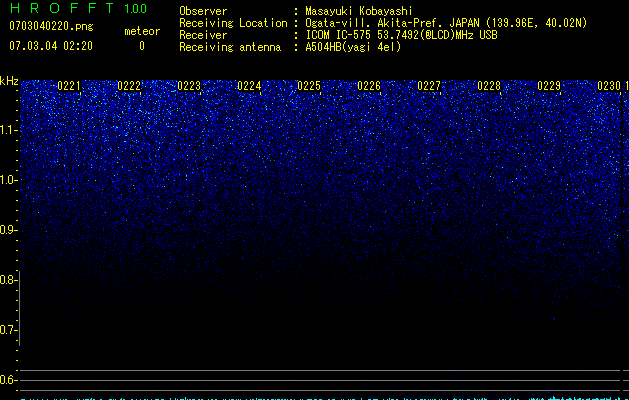Click the 0229 time marker
Image resolution: width=629 pixels, height=400 pixels.
(549, 86)
